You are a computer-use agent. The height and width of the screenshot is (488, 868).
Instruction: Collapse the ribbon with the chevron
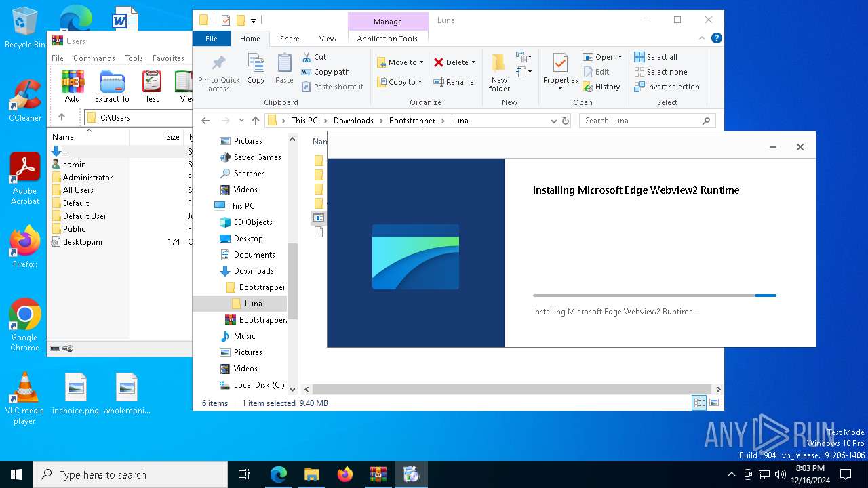click(703, 39)
